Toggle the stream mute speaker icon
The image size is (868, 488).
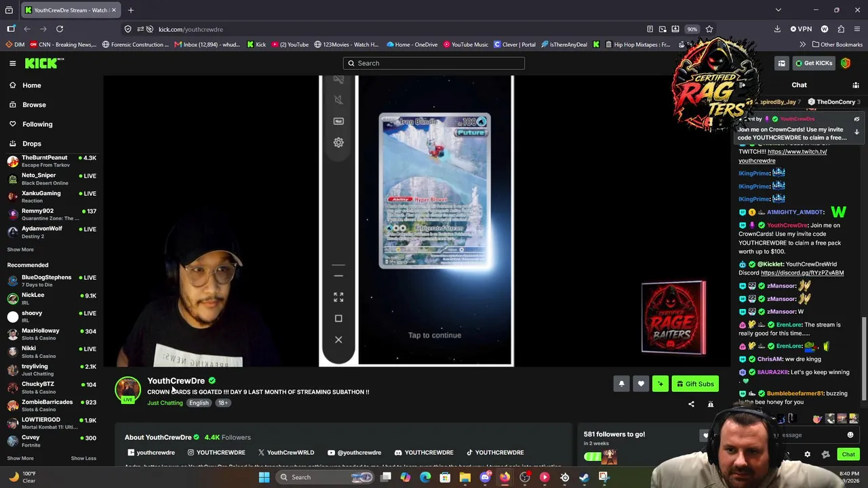338,100
